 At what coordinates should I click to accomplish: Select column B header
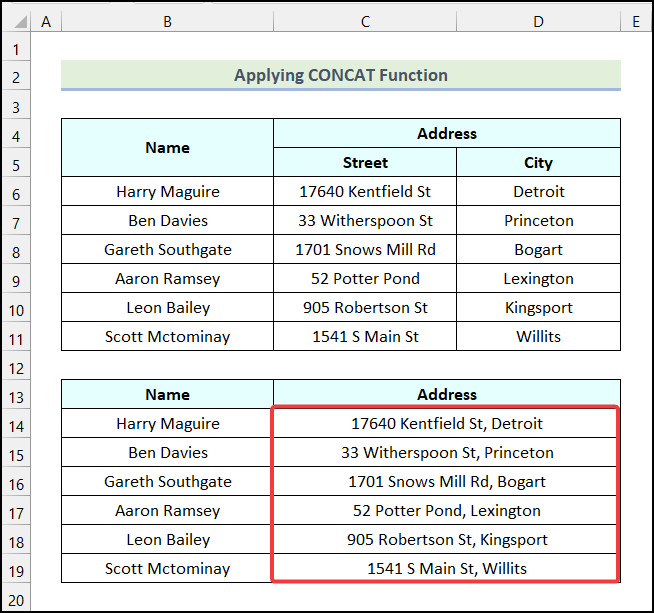tap(167, 21)
